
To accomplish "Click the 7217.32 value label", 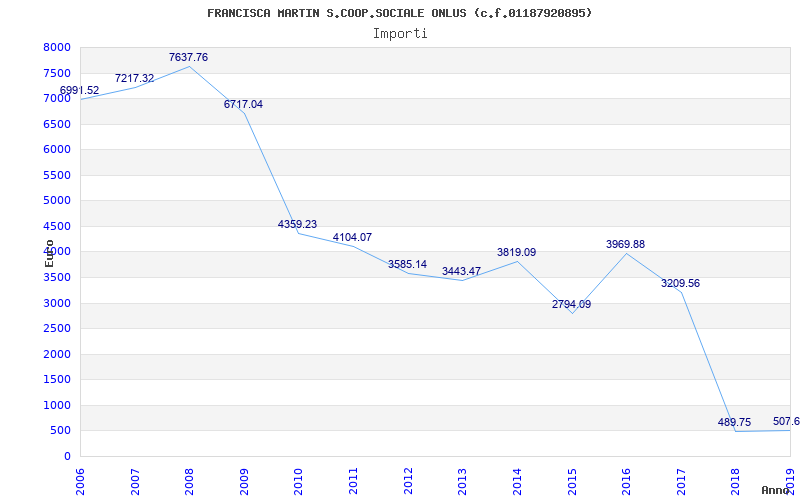I will (x=134, y=78).
